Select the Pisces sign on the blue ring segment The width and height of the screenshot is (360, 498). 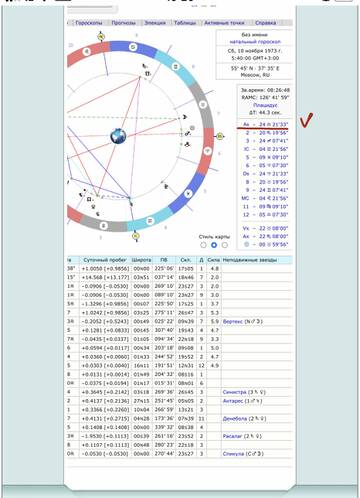pyautogui.click(x=188, y=193)
